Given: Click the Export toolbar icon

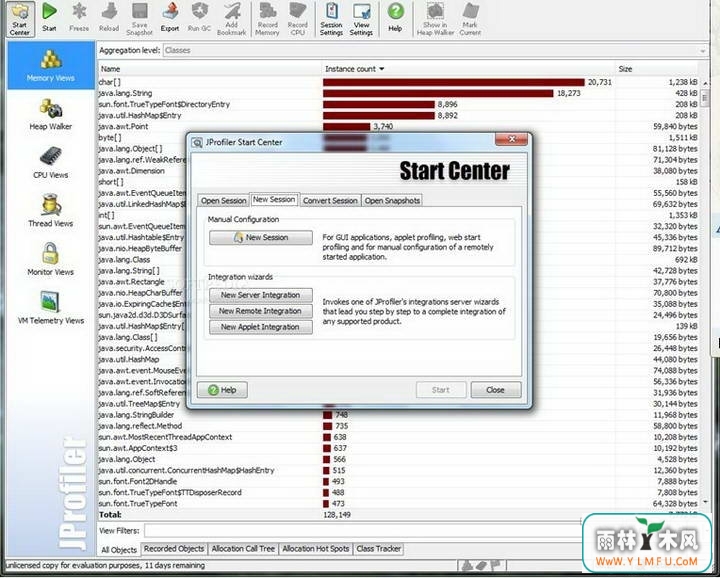Looking at the screenshot, I should [x=169, y=17].
